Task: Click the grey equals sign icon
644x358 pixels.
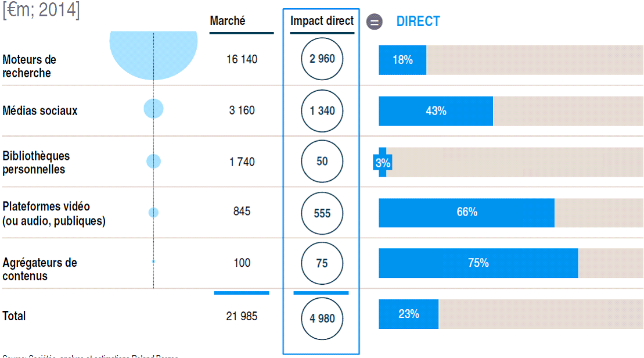Action: (x=375, y=22)
